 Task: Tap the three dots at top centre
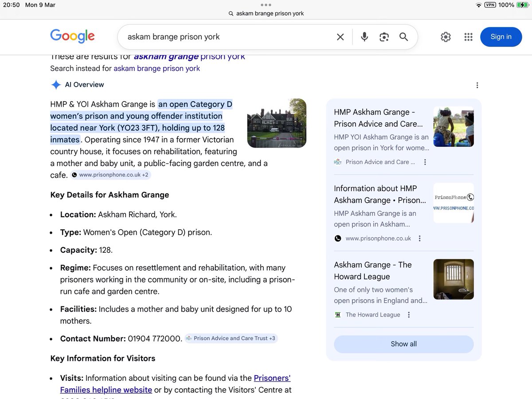pyautogui.click(x=266, y=5)
